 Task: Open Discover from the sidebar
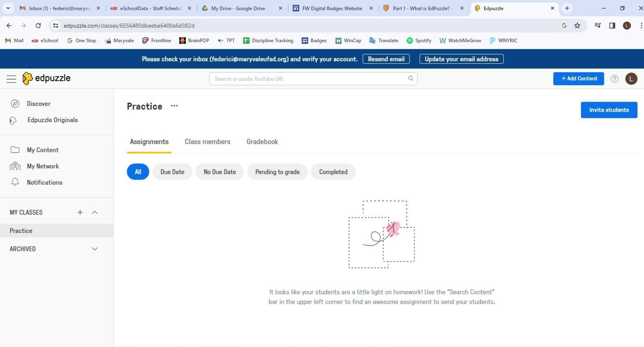(38, 104)
